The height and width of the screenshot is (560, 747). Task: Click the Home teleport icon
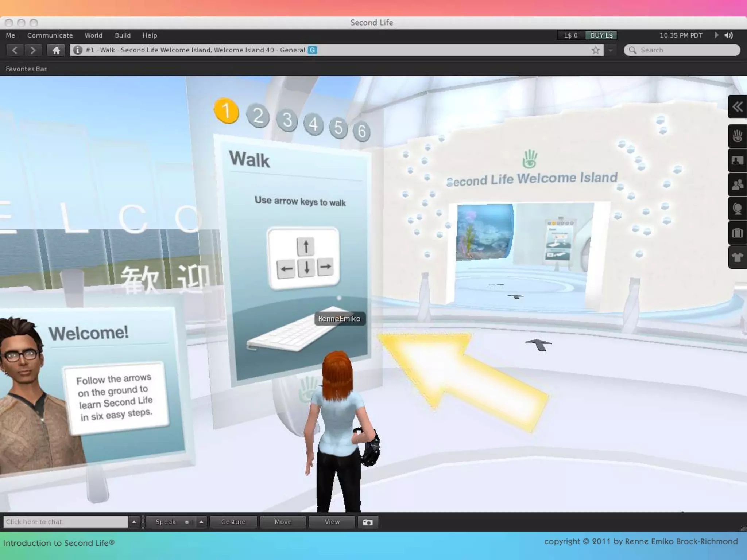56,50
